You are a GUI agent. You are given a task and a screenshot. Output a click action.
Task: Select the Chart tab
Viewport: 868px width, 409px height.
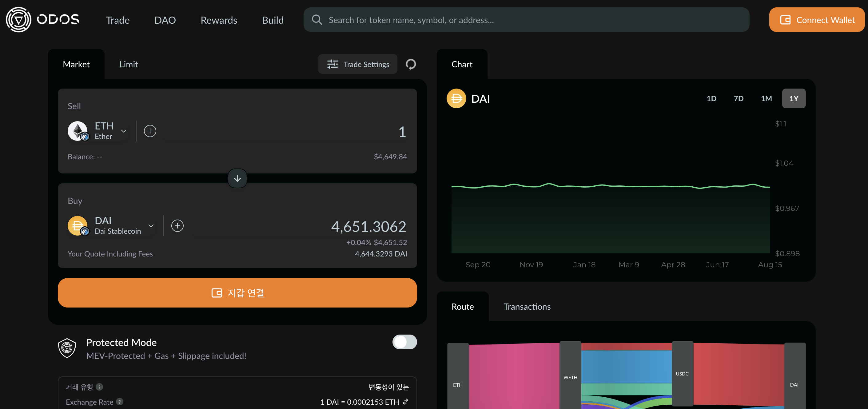click(x=462, y=64)
